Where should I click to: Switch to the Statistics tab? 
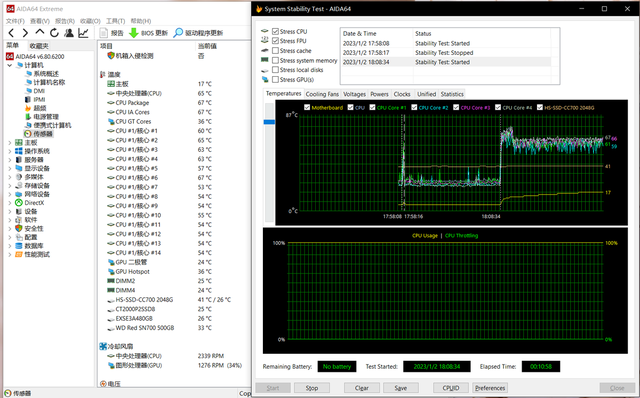pos(452,94)
